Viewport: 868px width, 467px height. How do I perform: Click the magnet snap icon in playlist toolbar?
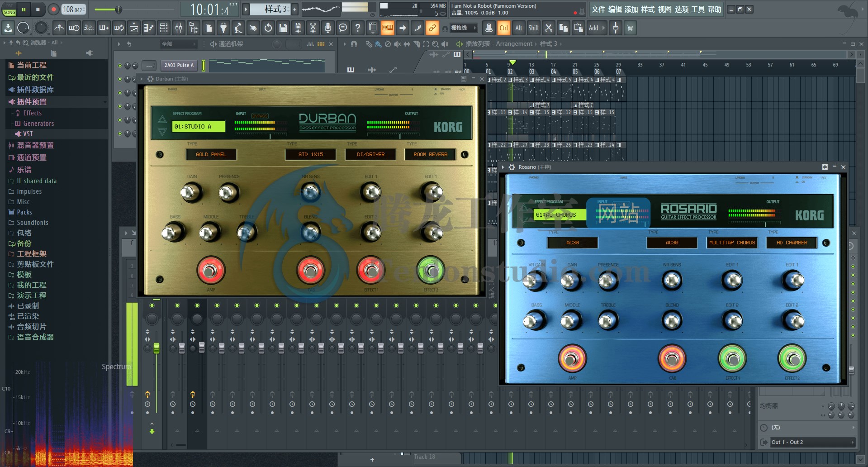pyautogui.click(x=354, y=44)
